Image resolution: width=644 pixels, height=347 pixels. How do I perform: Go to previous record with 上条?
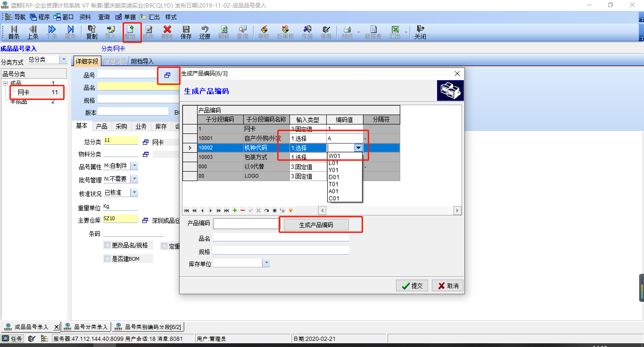[x=33, y=33]
